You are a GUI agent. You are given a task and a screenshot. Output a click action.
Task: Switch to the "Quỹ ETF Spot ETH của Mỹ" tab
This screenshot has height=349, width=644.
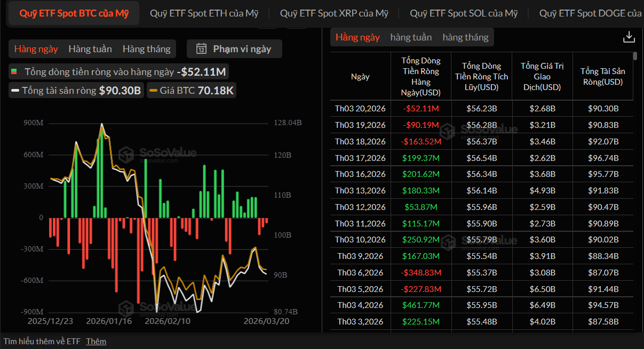pyautogui.click(x=204, y=13)
